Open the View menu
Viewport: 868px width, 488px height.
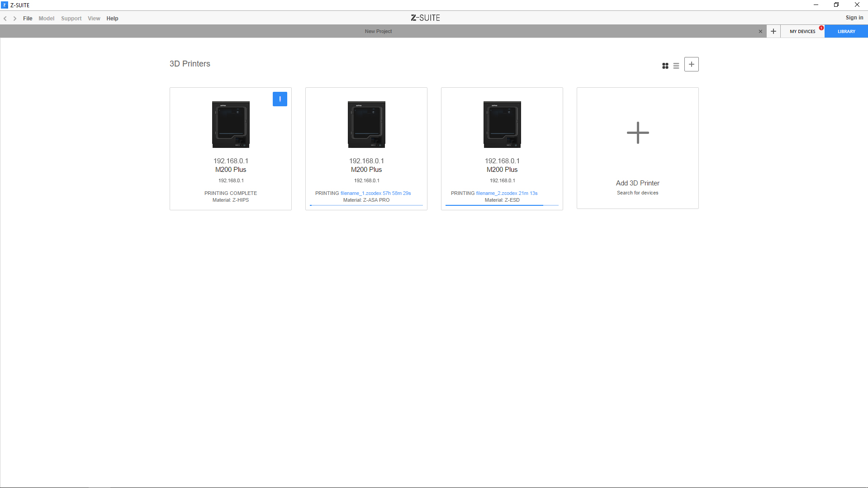pyautogui.click(x=94, y=19)
